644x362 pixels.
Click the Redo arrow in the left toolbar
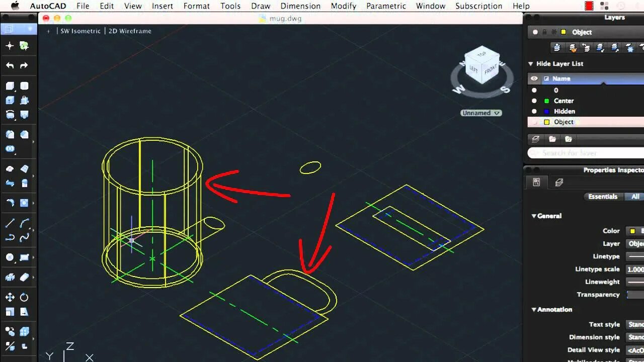point(24,65)
